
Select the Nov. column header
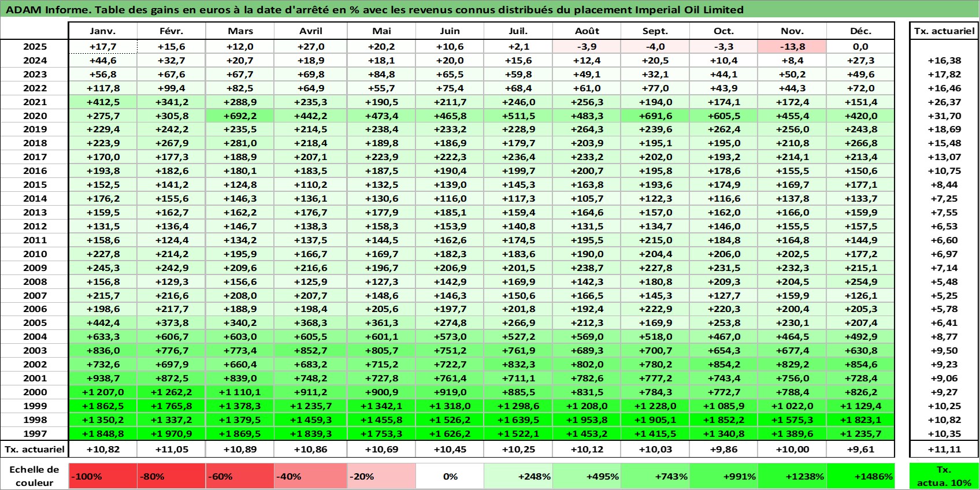click(x=792, y=31)
